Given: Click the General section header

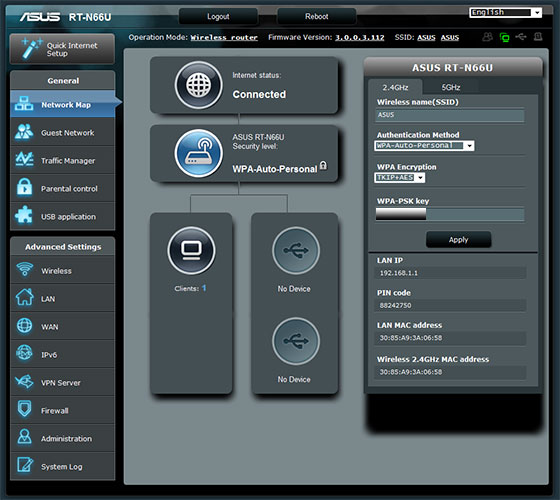Looking at the screenshot, I should tap(63, 81).
